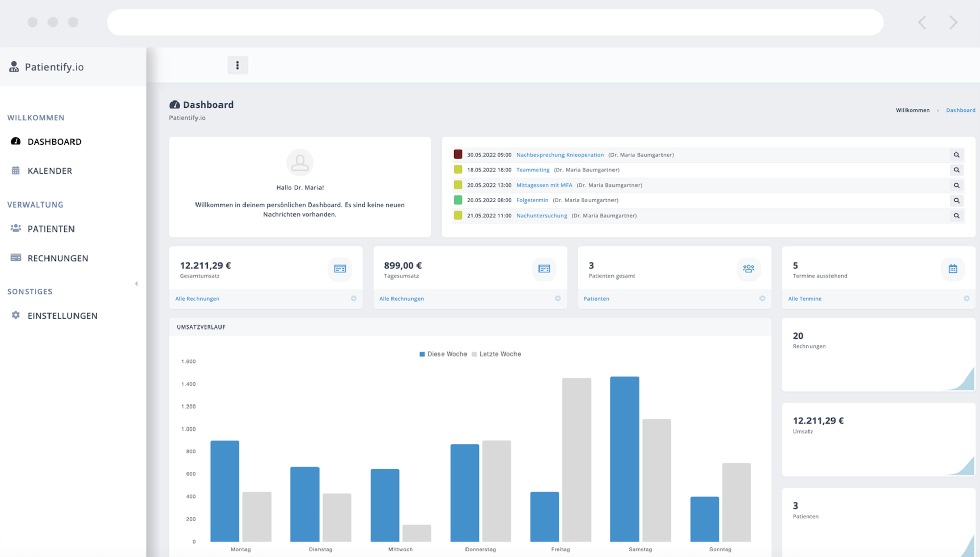Click the user avatar placeholder icon

click(300, 163)
